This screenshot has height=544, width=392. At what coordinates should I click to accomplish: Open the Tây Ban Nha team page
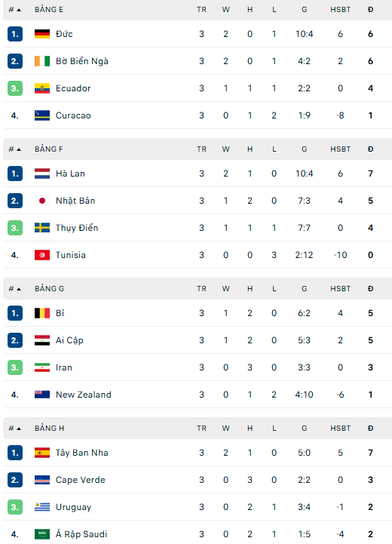pos(82,453)
